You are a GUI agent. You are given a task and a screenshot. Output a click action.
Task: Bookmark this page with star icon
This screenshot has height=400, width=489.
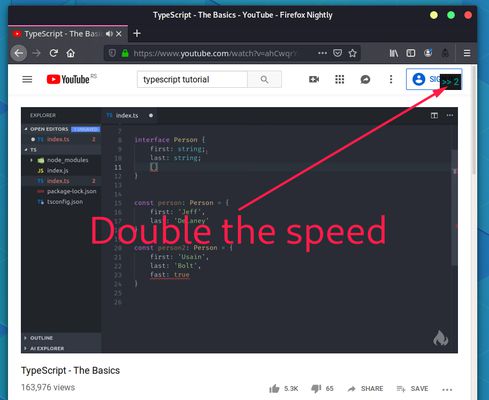(353, 53)
